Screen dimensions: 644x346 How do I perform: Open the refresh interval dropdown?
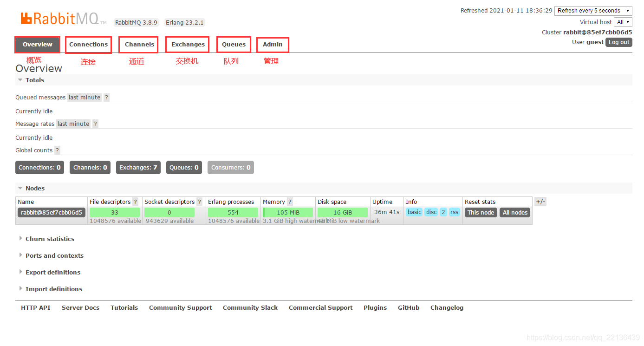(593, 11)
